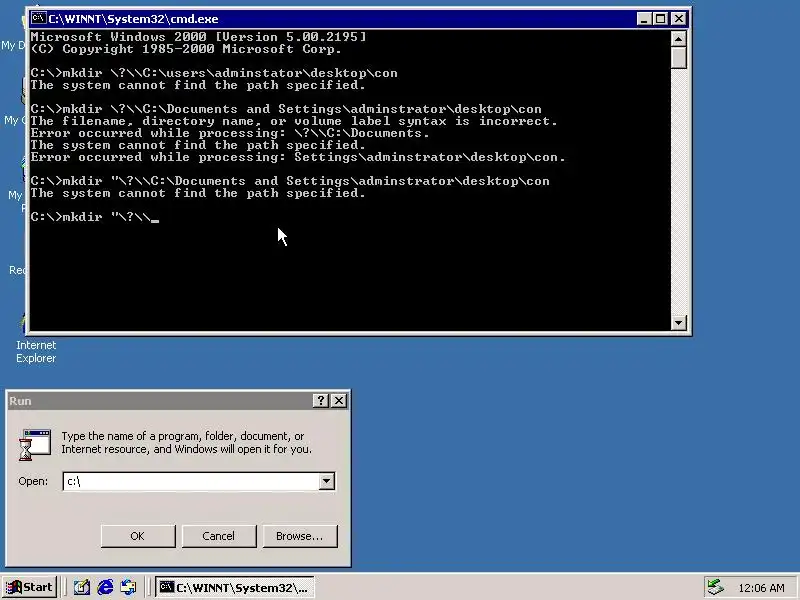Click the cmd scrollbar up arrow

[x=679, y=39]
